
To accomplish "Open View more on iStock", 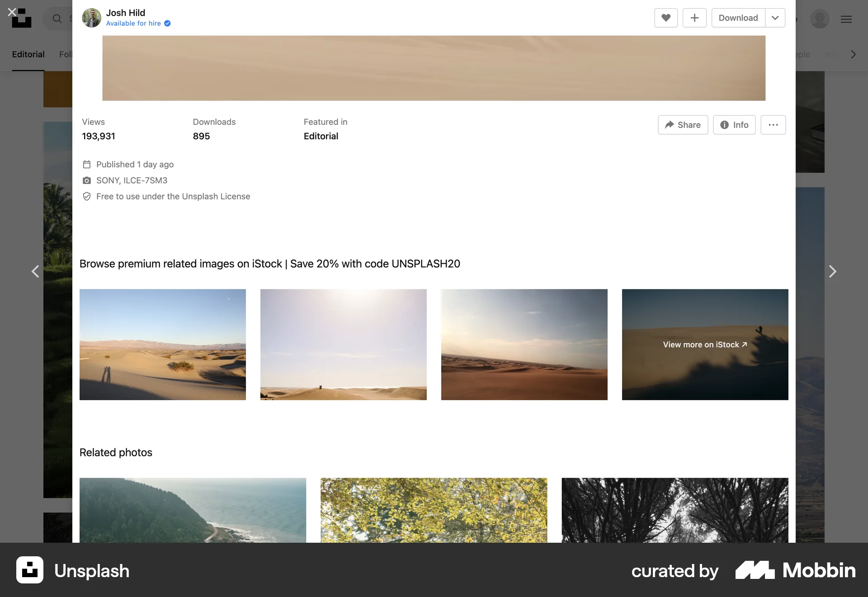I will 704,345.
